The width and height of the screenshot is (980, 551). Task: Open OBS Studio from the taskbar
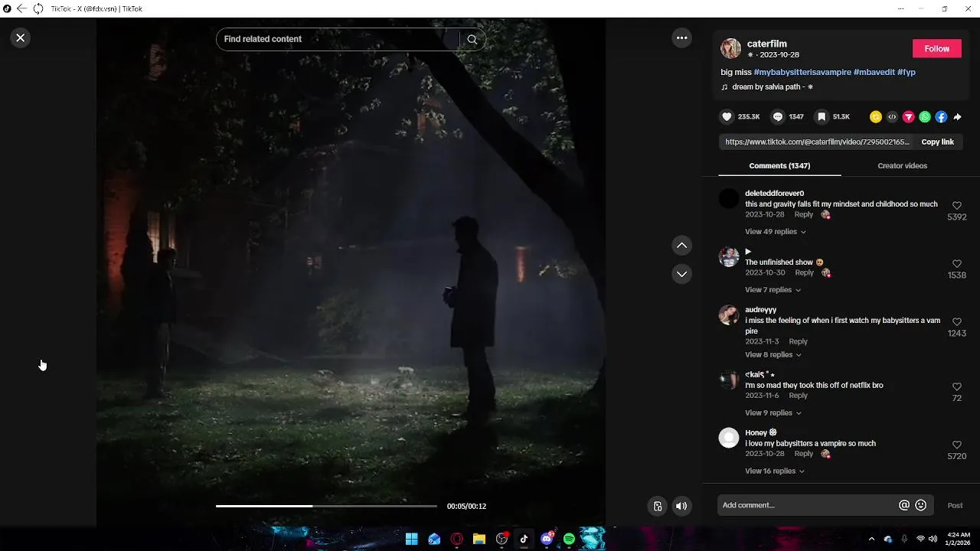point(501,539)
